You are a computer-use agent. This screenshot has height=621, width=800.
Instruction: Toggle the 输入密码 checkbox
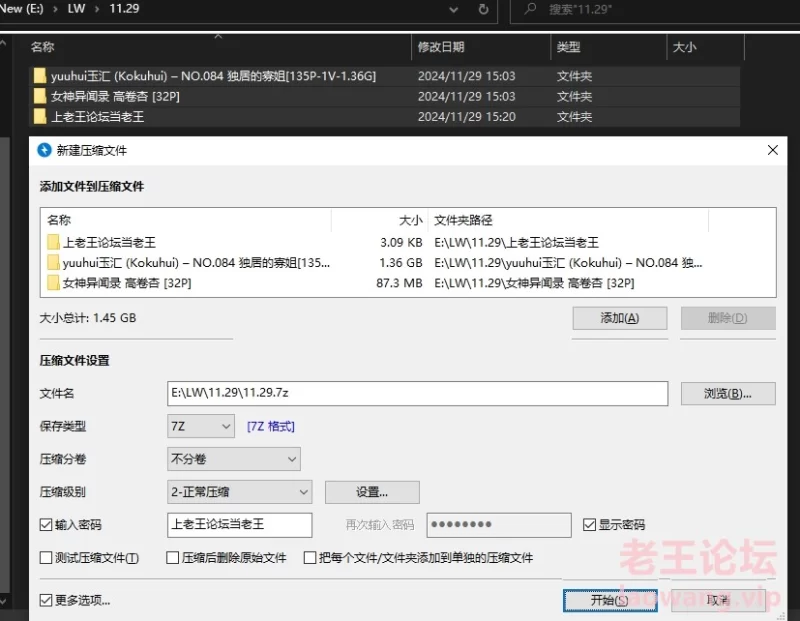point(46,525)
